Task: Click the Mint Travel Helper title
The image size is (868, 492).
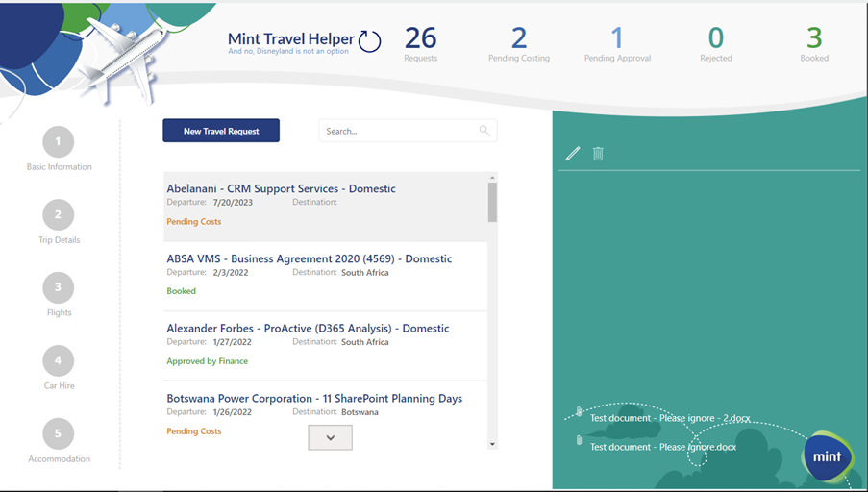Action: [x=291, y=38]
